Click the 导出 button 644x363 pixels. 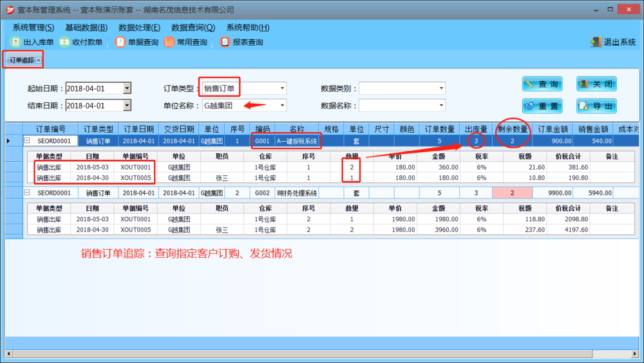click(x=596, y=106)
